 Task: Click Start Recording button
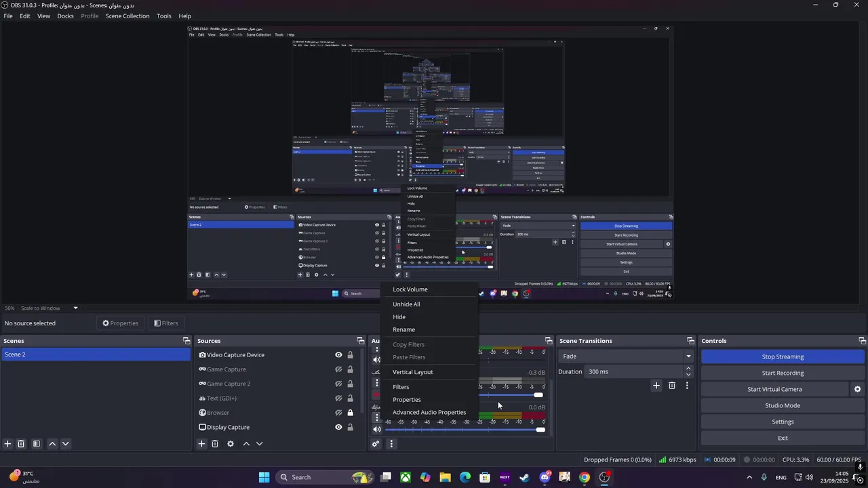783,373
